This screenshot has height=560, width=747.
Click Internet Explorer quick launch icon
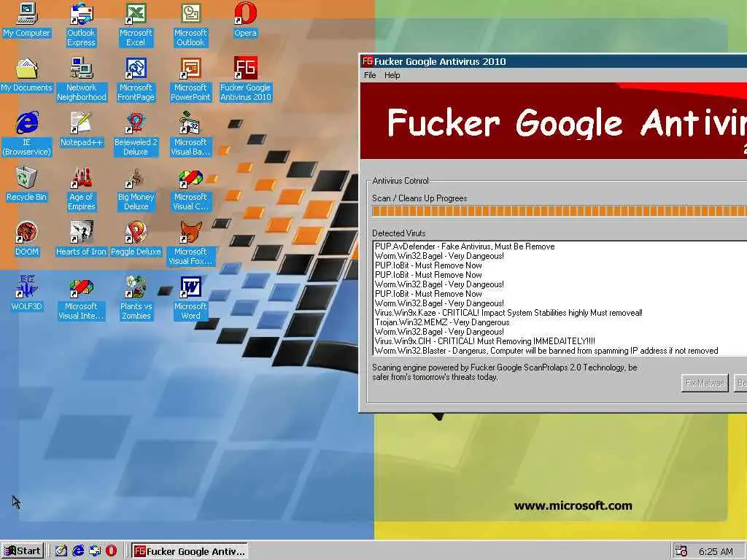coord(78,551)
